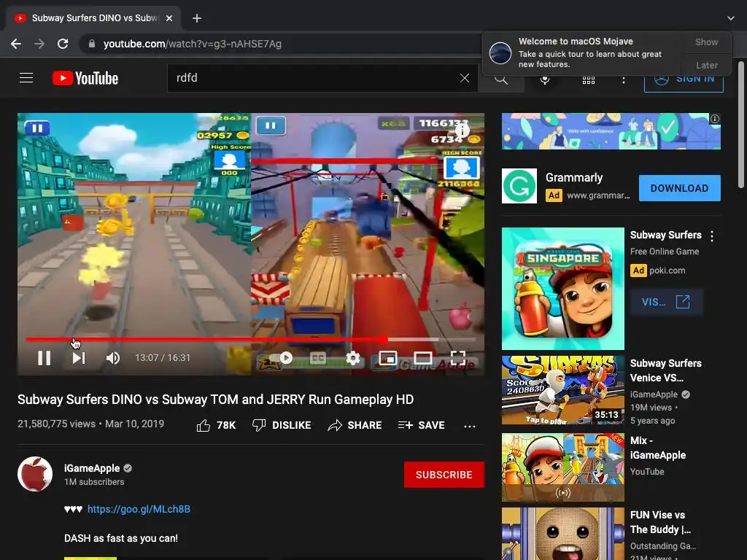Open the iGameApple channel avatar
The image size is (747, 560).
pyautogui.click(x=35, y=474)
